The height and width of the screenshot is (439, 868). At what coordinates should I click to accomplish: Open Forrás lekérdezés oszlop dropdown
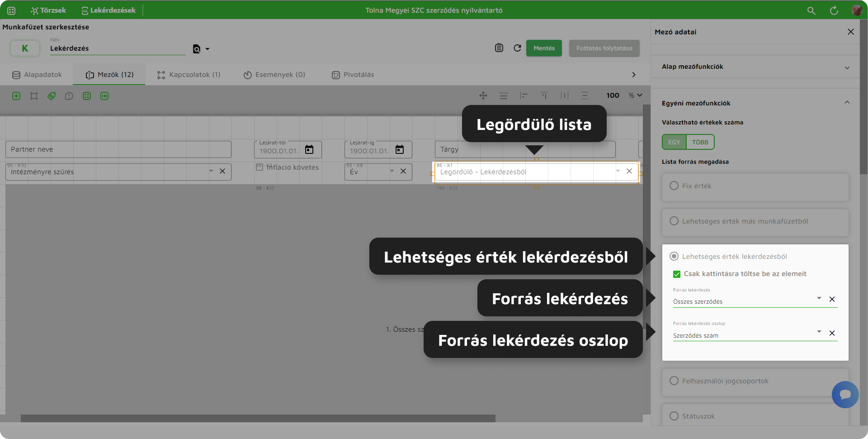point(819,332)
